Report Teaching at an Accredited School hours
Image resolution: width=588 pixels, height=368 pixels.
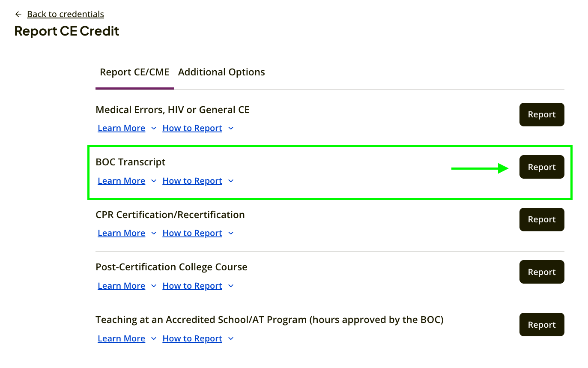[x=542, y=325]
